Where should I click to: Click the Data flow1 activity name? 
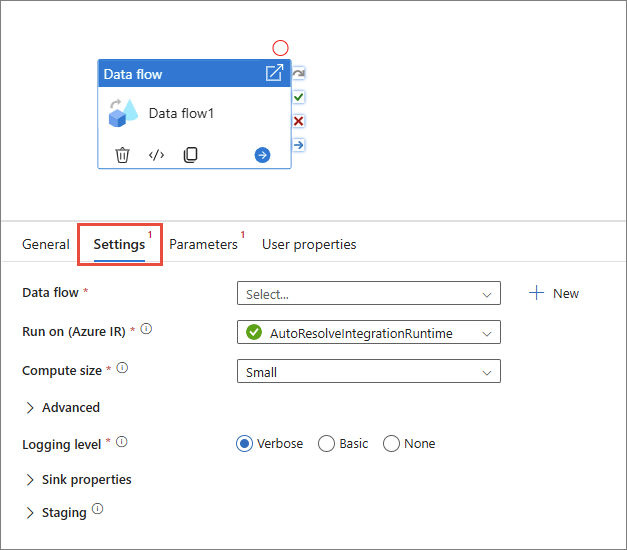pos(181,114)
